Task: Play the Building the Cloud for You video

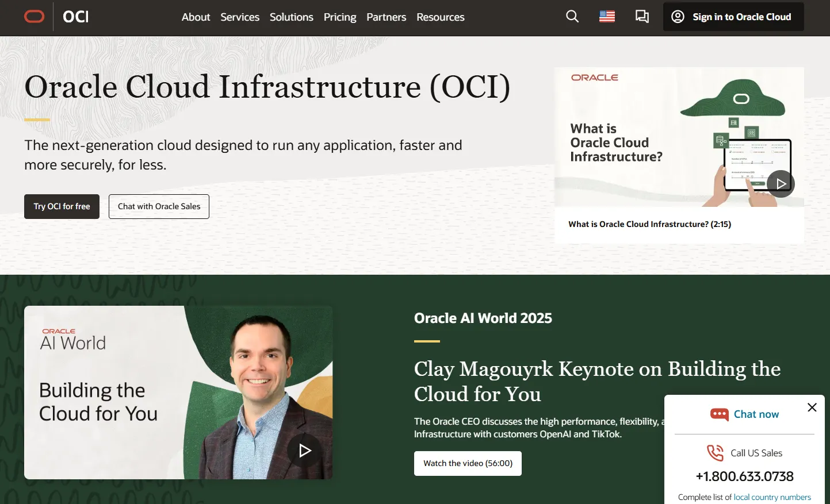Action: tap(304, 451)
